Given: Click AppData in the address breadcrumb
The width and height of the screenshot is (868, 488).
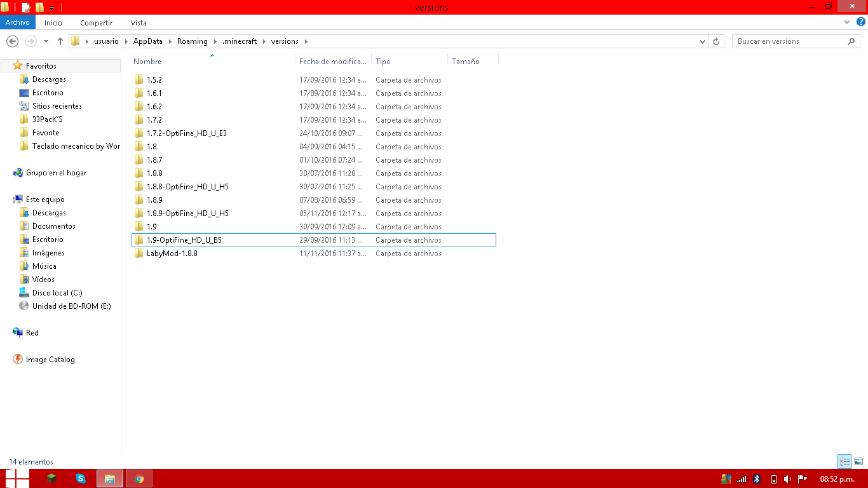Looking at the screenshot, I should 147,41.
